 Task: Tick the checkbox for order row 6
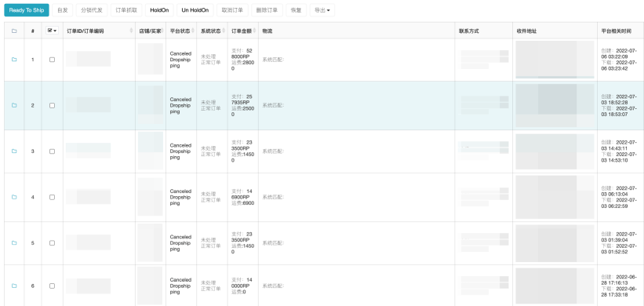coord(52,286)
